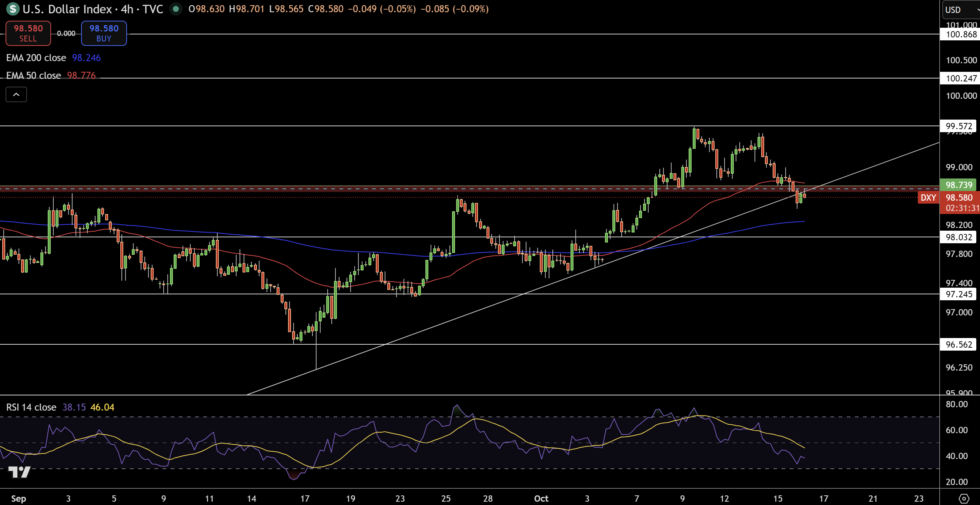Click the 96.562 horizontal line price label

click(959, 344)
